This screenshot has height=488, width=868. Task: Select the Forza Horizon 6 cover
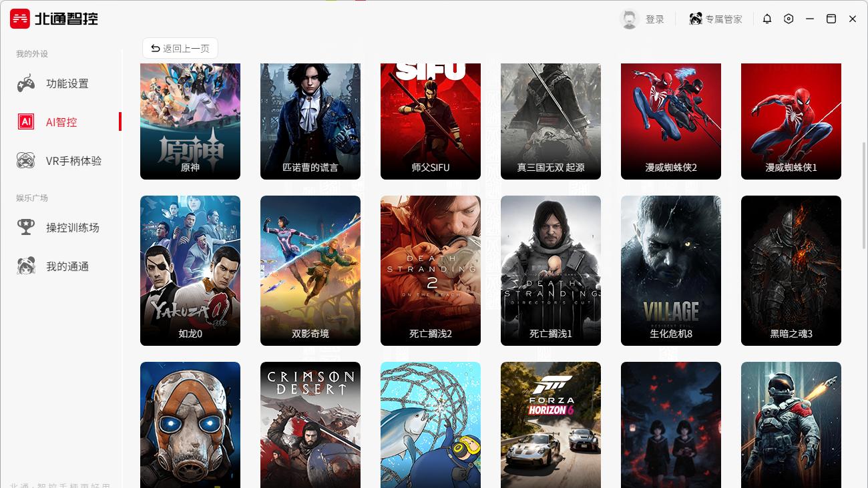click(x=551, y=425)
